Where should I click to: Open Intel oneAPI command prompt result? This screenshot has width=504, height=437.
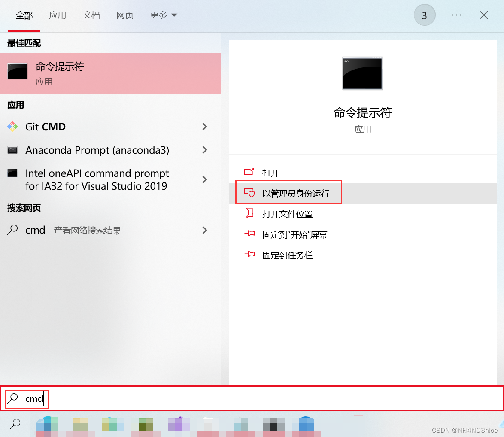[x=111, y=179]
